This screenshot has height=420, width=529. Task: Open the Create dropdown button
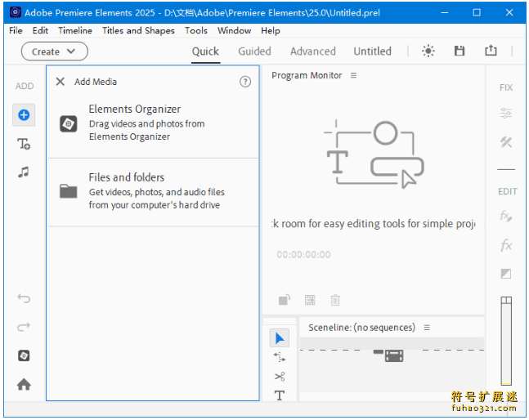pos(54,51)
